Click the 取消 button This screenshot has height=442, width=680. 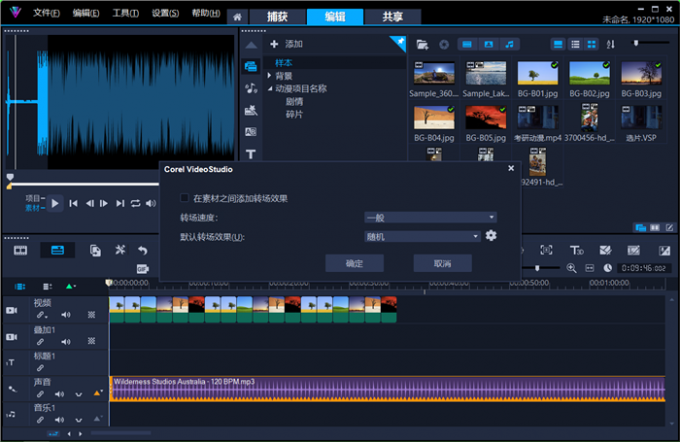(442, 263)
